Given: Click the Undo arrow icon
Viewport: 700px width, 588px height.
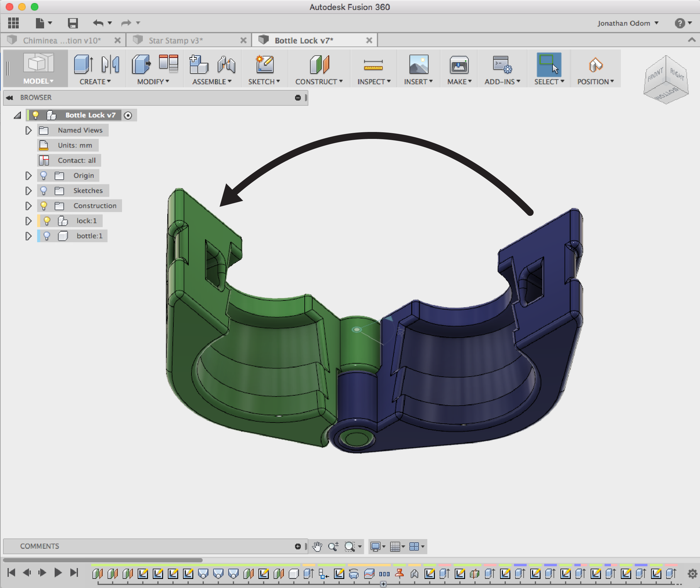Looking at the screenshot, I should [98, 23].
